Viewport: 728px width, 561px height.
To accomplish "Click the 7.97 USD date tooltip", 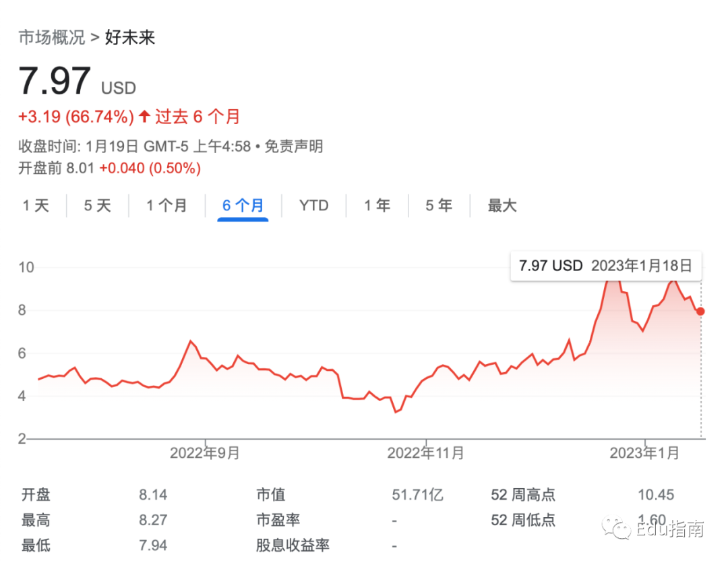I will (x=605, y=266).
